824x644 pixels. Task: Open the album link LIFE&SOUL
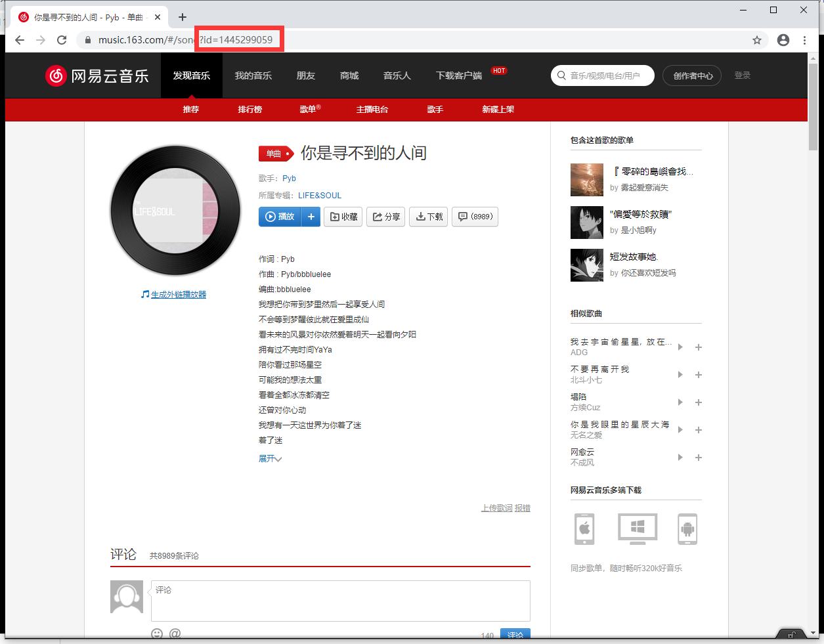(x=319, y=196)
